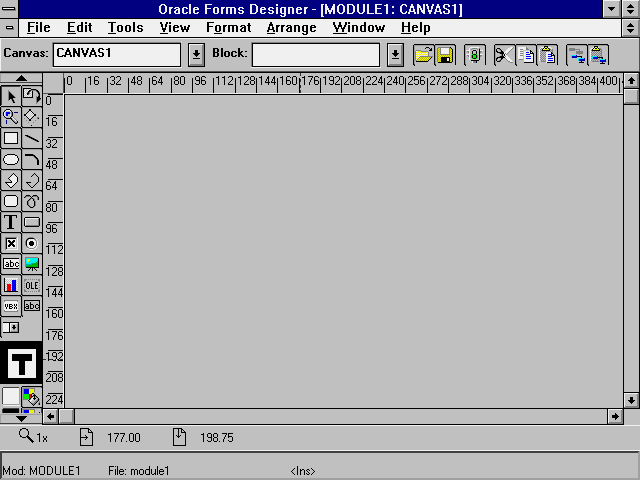Image resolution: width=640 pixels, height=480 pixels.
Task: Select the check box item tool
Action: 11,243
